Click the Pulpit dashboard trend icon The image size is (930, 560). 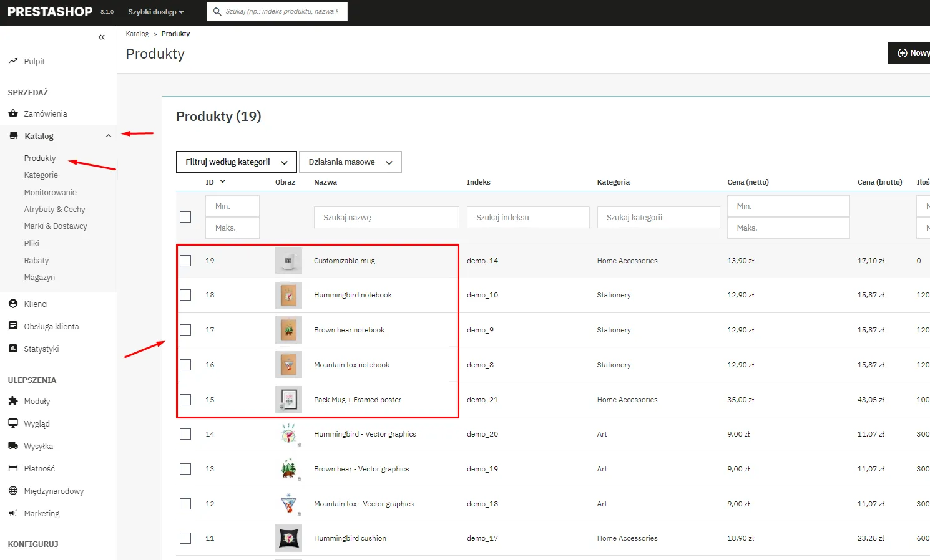click(x=13, y=61)
